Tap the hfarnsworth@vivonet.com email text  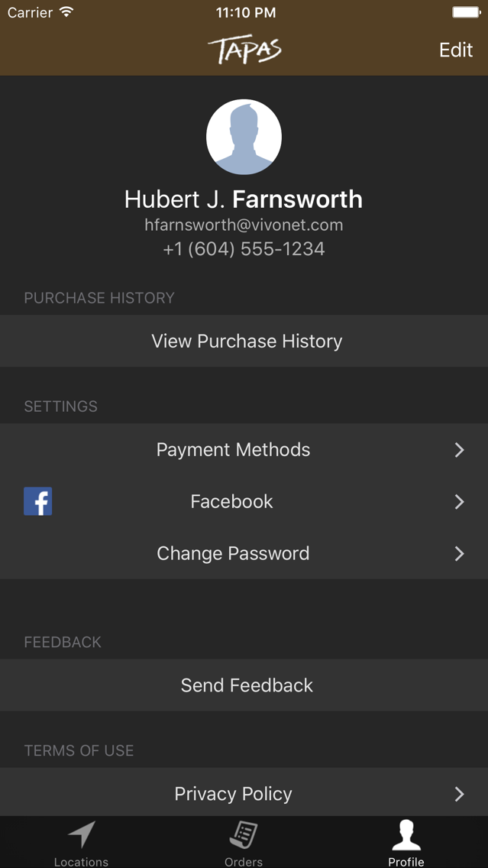point(244,225)
